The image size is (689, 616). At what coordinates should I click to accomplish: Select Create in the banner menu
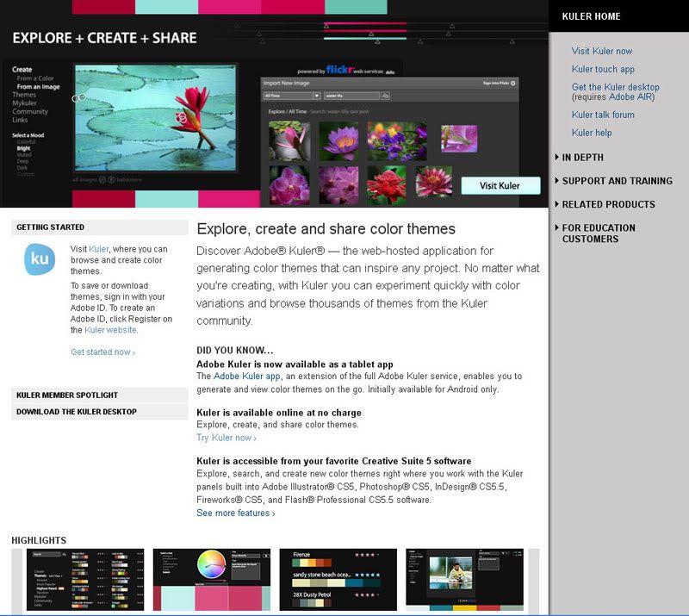click(22, 70)
